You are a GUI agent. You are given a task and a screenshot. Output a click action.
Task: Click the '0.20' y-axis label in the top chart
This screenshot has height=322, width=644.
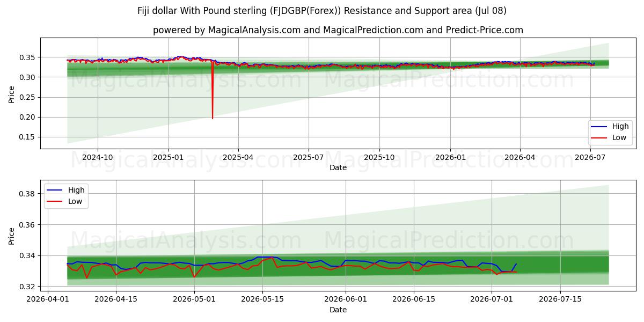tap(28, 117)
